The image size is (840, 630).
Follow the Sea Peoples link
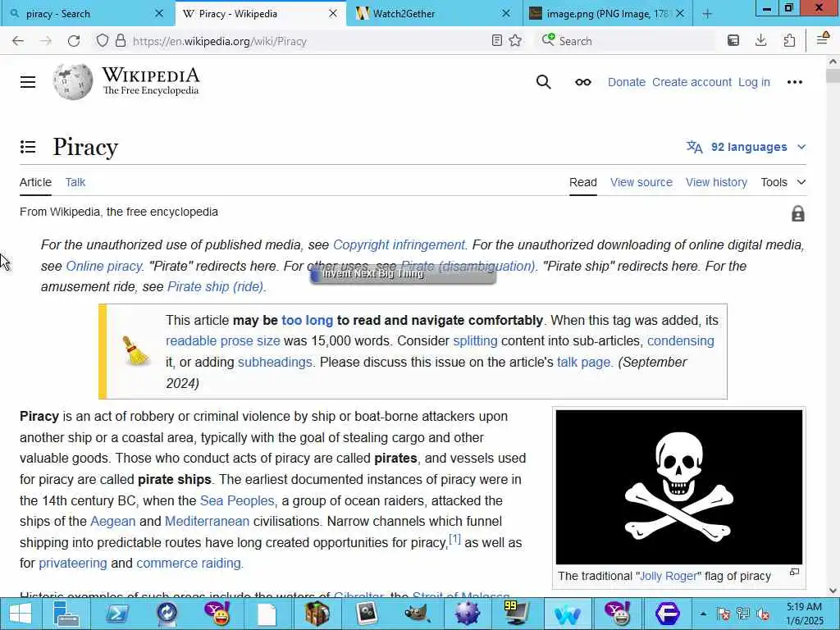click(x=237, y=500)
